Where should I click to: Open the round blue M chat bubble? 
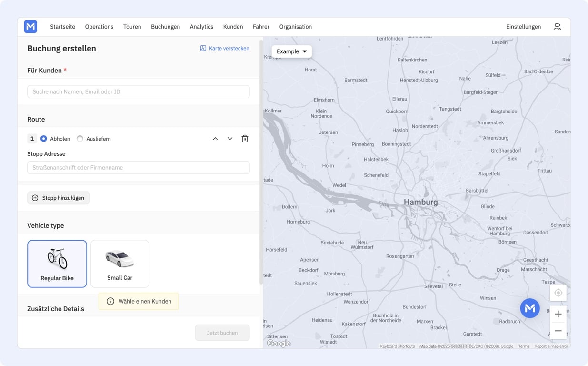(x=530, y=308)
